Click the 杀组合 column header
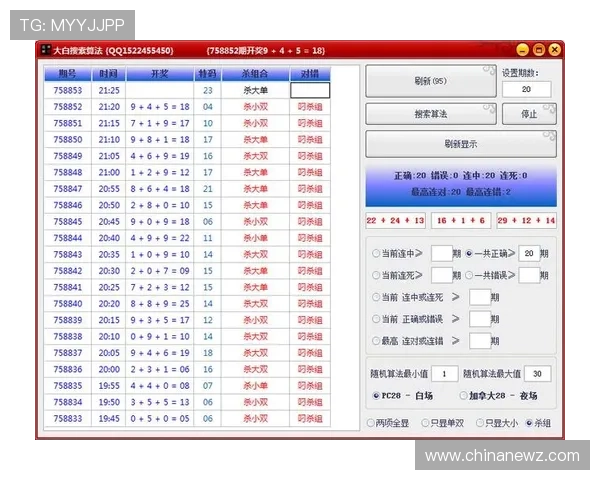 click(x=255, y=73)
